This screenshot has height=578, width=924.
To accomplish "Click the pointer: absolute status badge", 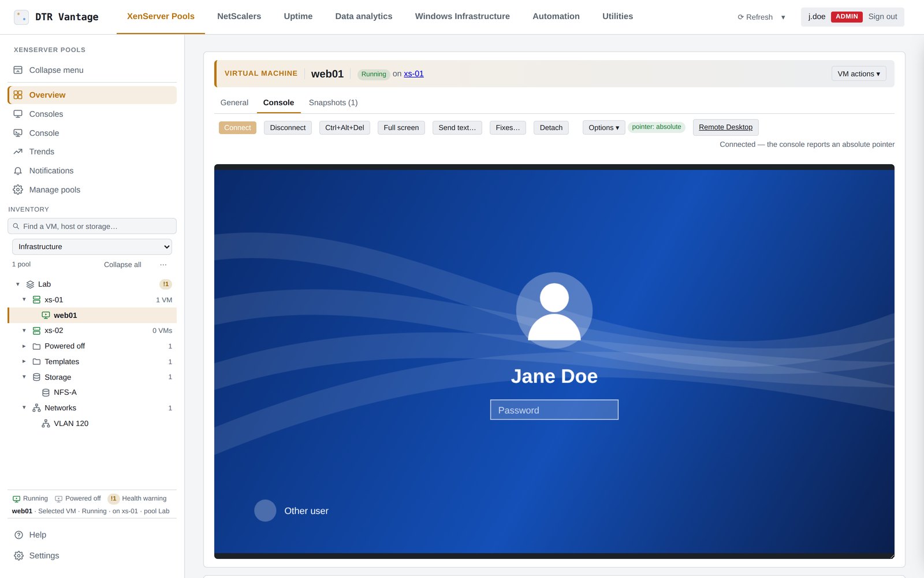I will (657, 127).
